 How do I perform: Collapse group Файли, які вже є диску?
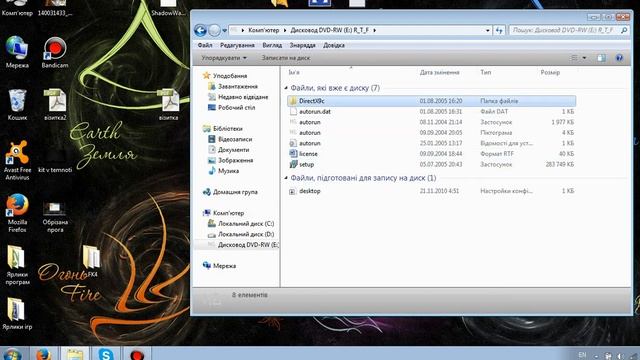click(286, 88)
